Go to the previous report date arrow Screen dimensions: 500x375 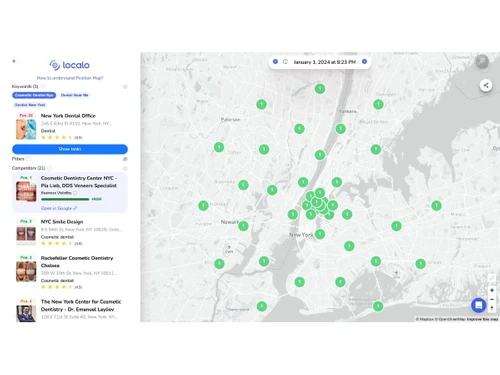coord(275,62)
